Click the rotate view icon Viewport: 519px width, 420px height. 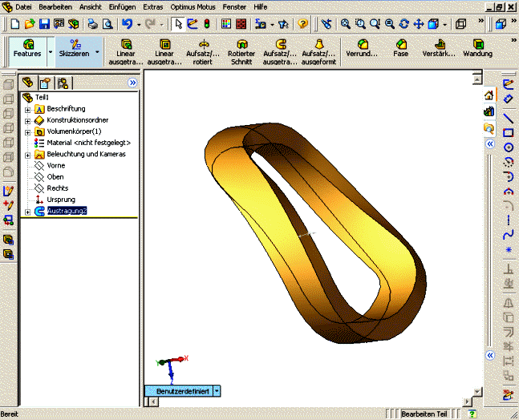coord(403,24)
